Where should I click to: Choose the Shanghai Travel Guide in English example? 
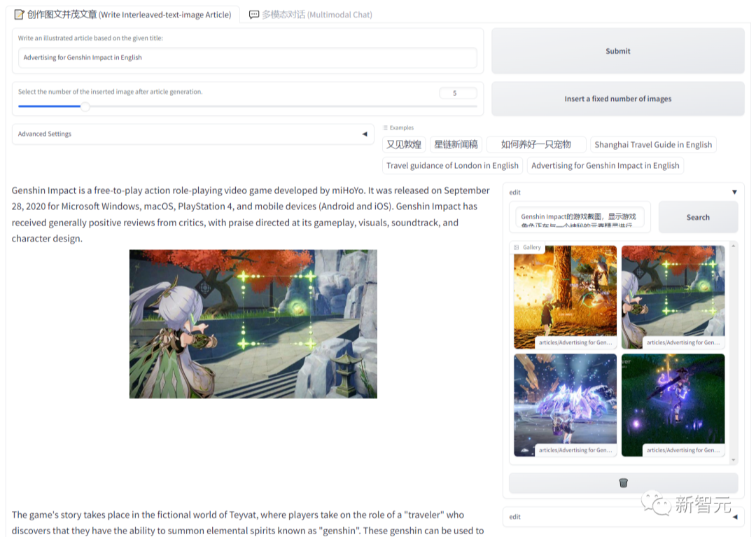tap(652, 145)
